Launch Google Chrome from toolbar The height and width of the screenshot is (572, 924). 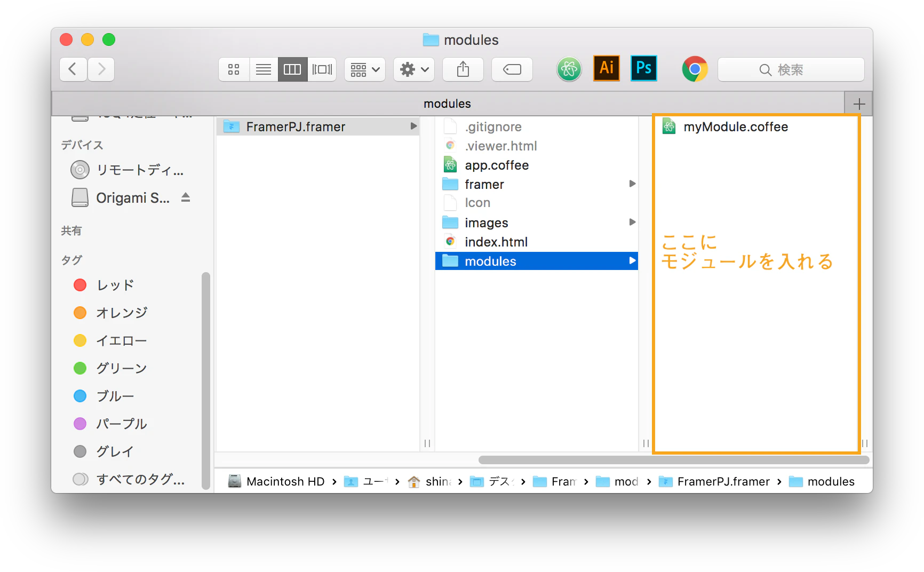pos(695,69)
